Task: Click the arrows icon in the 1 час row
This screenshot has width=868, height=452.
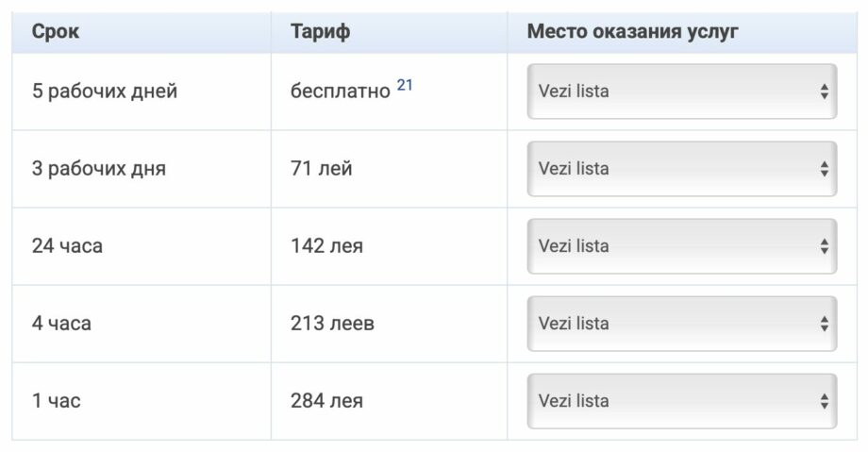Action: coord(824,401)
